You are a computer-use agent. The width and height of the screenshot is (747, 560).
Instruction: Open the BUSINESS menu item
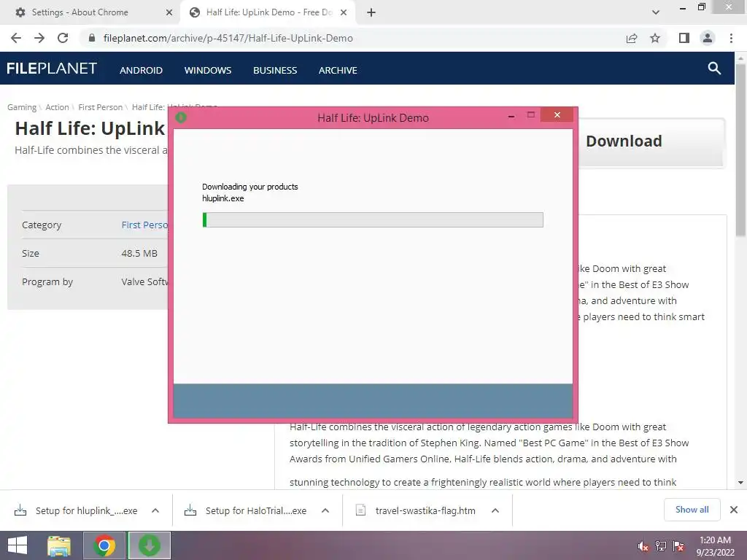[275, 71]
